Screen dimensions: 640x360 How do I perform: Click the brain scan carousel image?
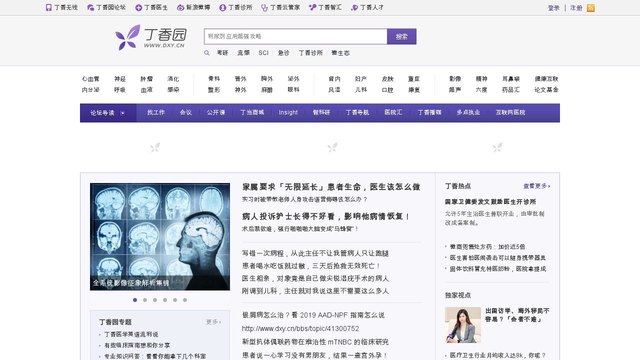coord(160,237)
